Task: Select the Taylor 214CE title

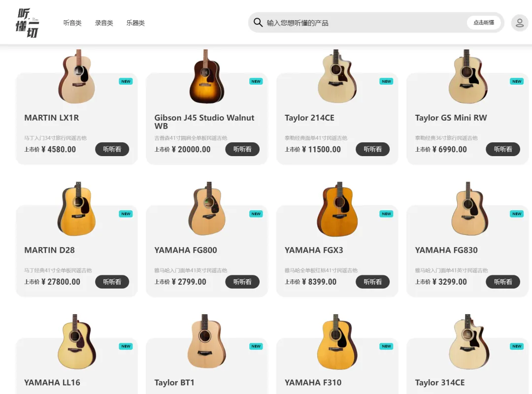Action: click(309, 118)
